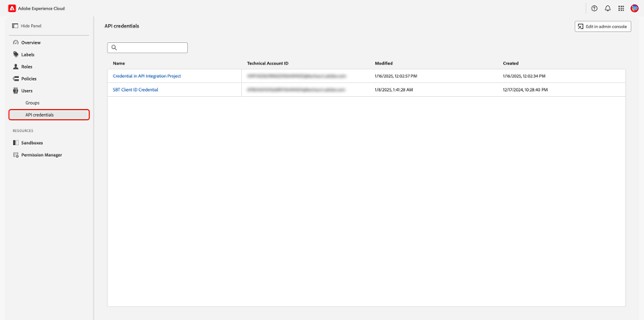Click the search magnifier icon
This screenshot has width=644, height=320.
click(x=114, y=47)
